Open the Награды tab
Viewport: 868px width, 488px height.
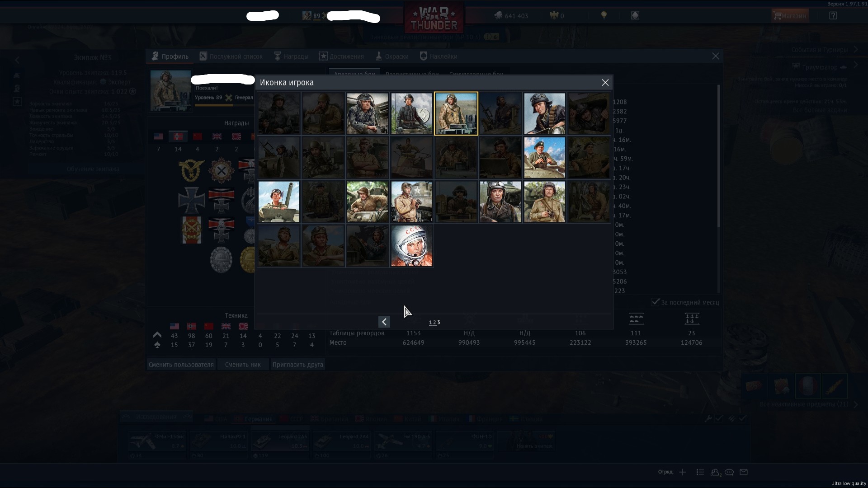pos(291,56)
